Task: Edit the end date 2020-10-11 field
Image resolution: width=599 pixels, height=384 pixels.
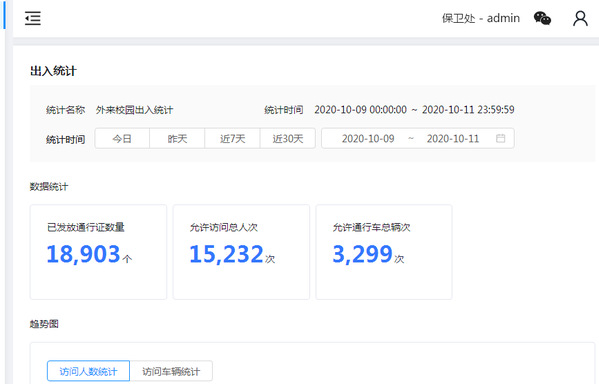Action: [453, 138]
